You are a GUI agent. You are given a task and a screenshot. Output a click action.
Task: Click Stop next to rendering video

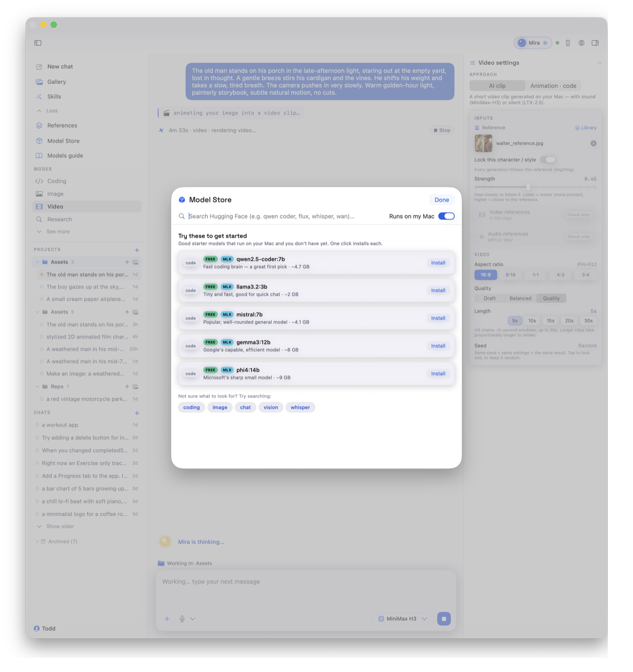[442, 130]
